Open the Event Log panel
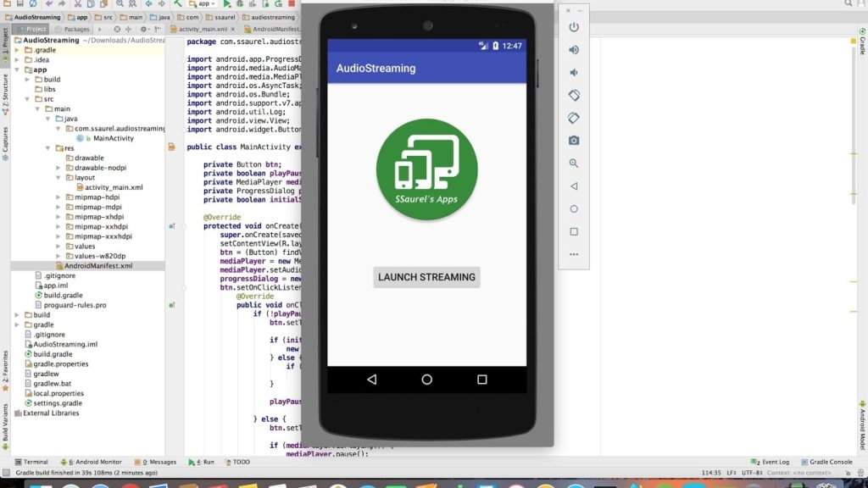 [770, 462]
